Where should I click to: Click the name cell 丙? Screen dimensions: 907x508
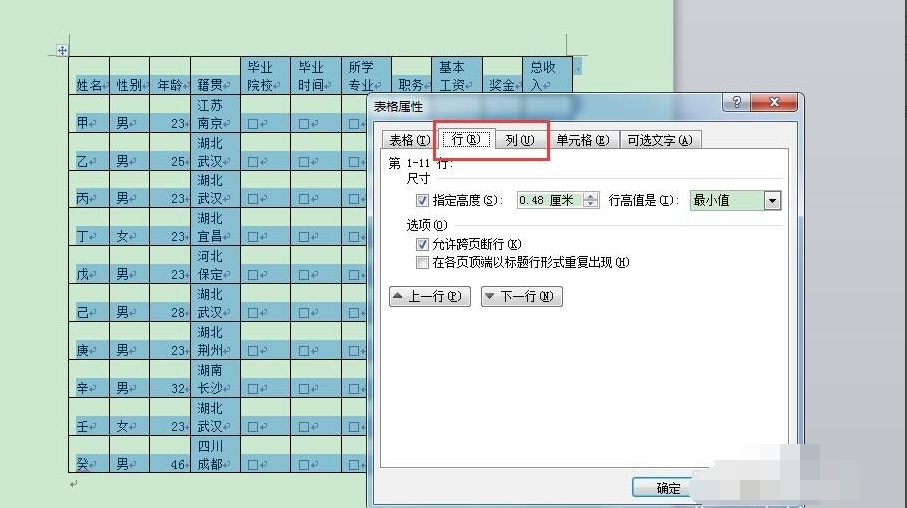[x=89, y=189]
